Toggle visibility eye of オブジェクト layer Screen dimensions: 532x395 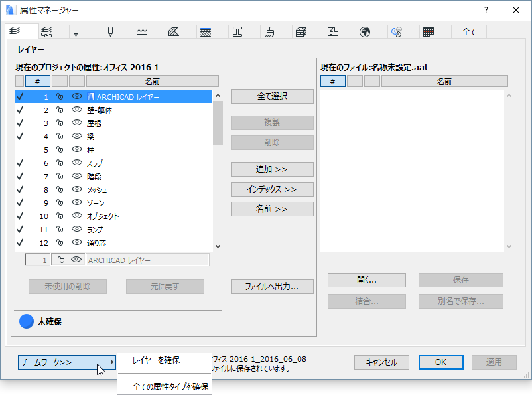tap(77, 215)
